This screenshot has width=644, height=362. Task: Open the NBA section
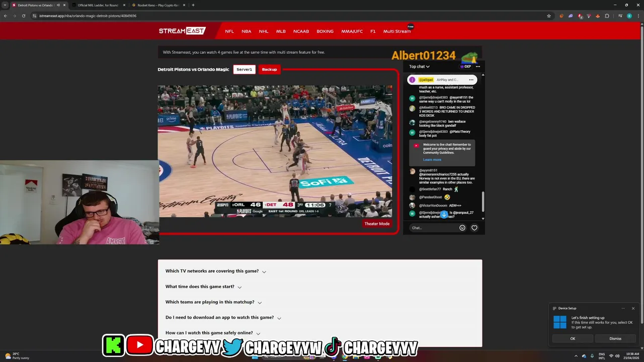tap(246, 31)
